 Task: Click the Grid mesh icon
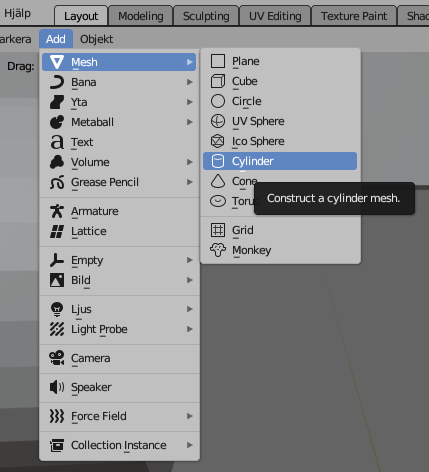pos(218,230)
